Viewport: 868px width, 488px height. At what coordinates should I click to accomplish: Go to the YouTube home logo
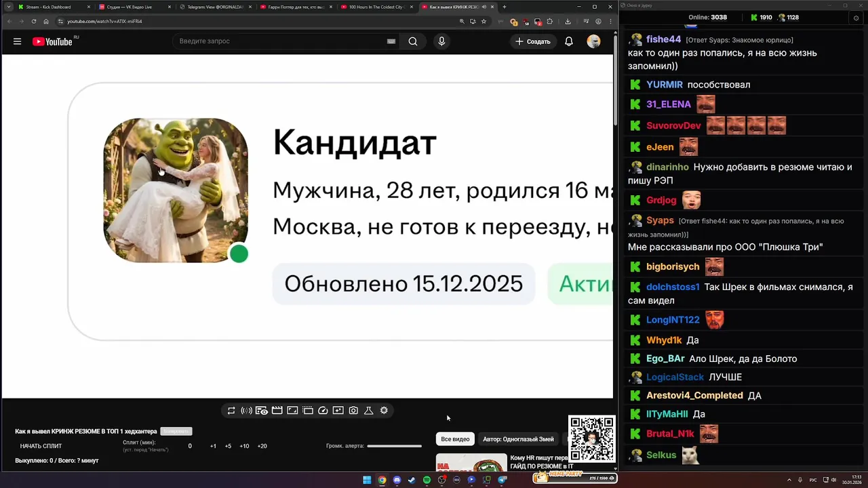[52, 41]
